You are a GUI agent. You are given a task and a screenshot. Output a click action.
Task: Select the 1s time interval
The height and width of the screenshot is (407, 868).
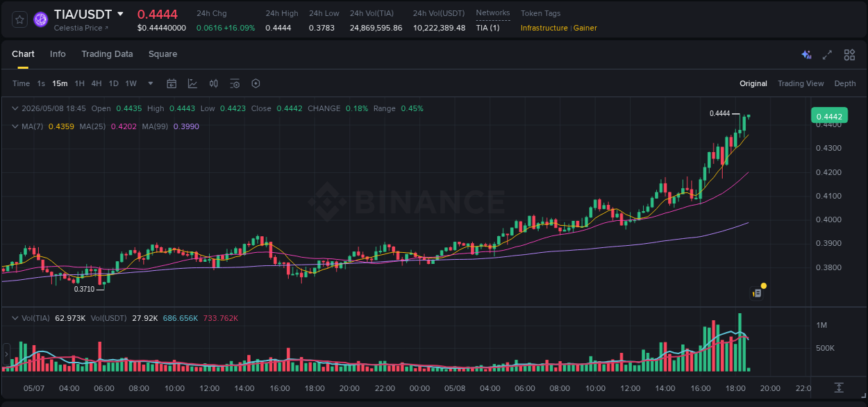point(41,83)
